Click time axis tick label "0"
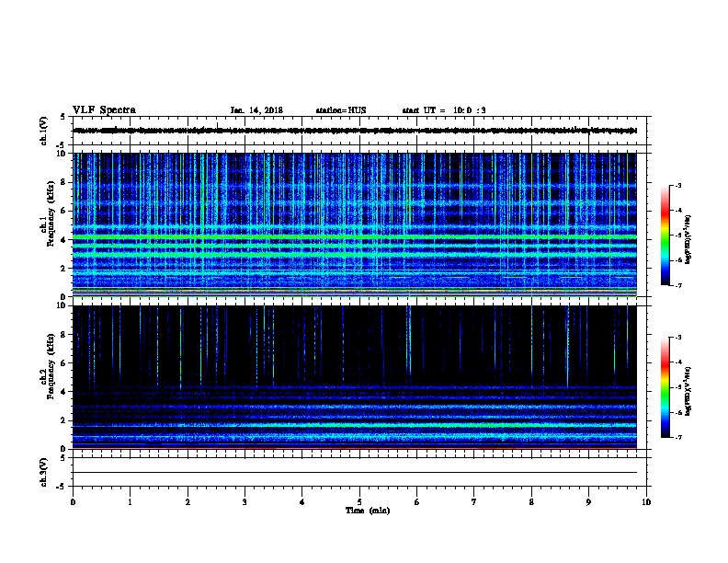This screenshot has width=728, height=563. (73, 502)
